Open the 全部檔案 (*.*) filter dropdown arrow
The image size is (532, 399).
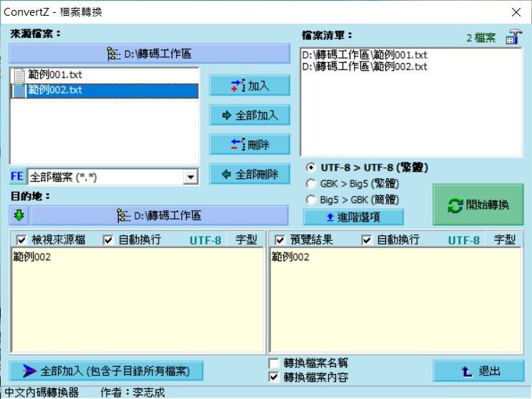tap(191, 177)
